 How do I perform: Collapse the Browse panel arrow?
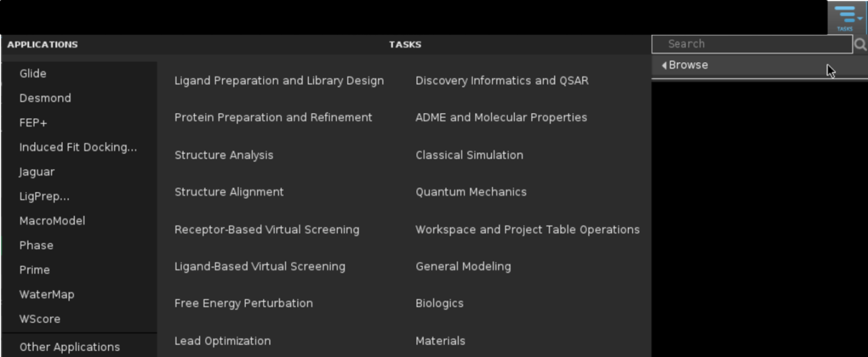click(665, 65)
